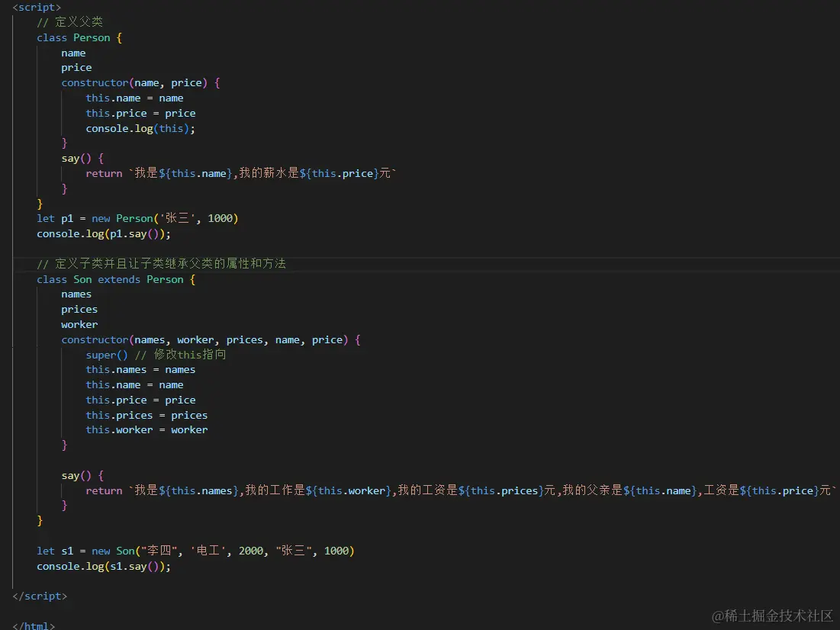Image resolution: width=840 pixels, height=630 pixels.
Task: Click "this.price = price" in Son constructor
Action: [140, 400]
